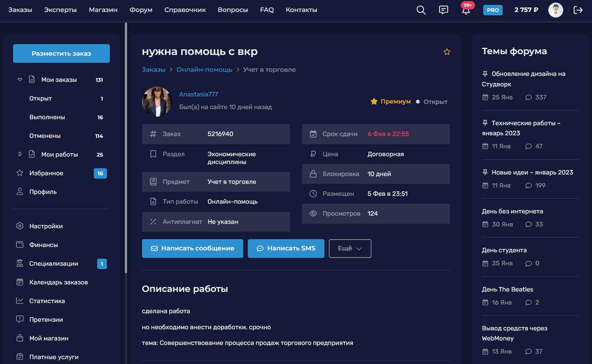This screenshot has height=364, width=592.
Task: Open Anastasia777 profile link
Action: click(x=198, y=94)
